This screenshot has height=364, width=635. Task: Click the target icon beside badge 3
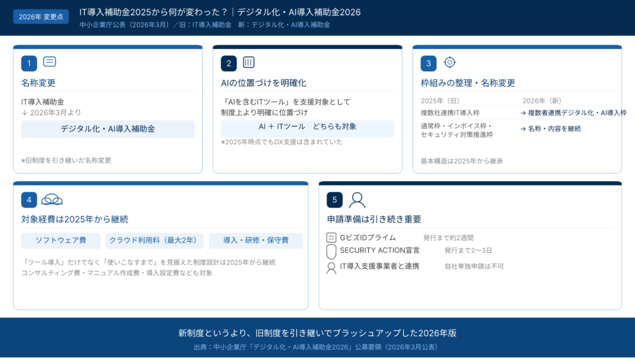pyautogui.click(x=450, y=62)
